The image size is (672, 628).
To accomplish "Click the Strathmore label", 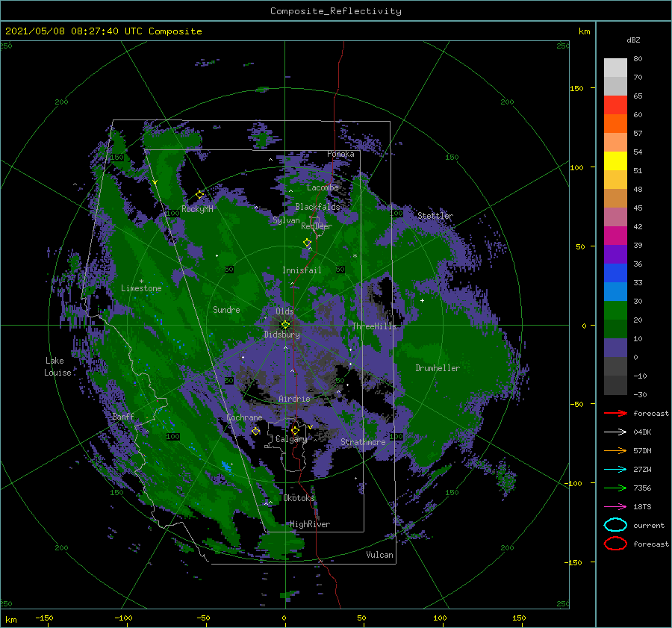I will coord(363,442).
